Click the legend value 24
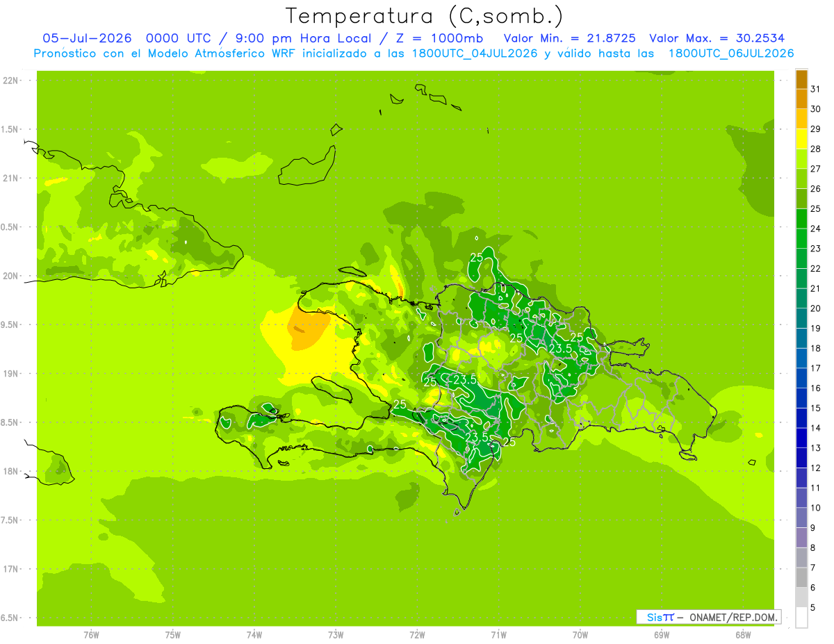Screen dimensions: 834x644 pos(816,229)
